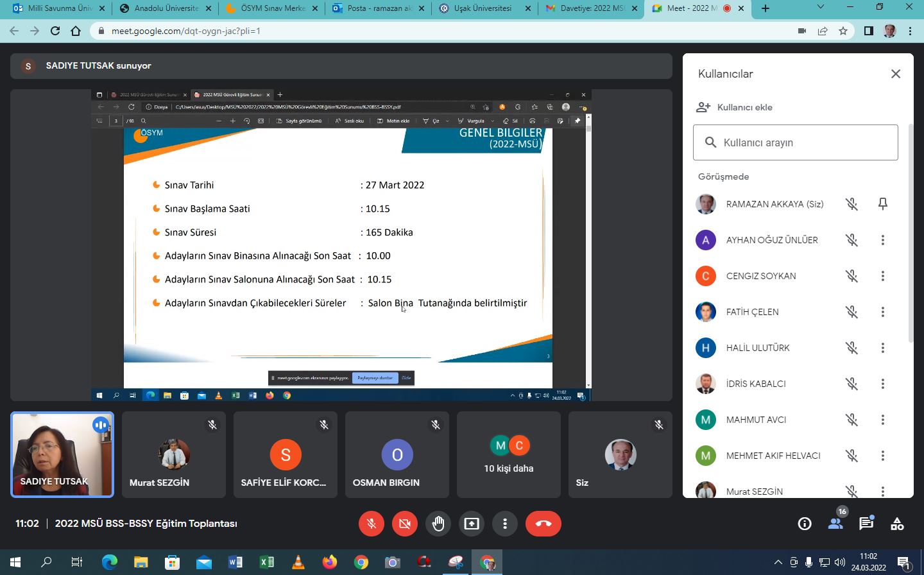
Task: Toggle microphone mute button
Action: point(372,524)
